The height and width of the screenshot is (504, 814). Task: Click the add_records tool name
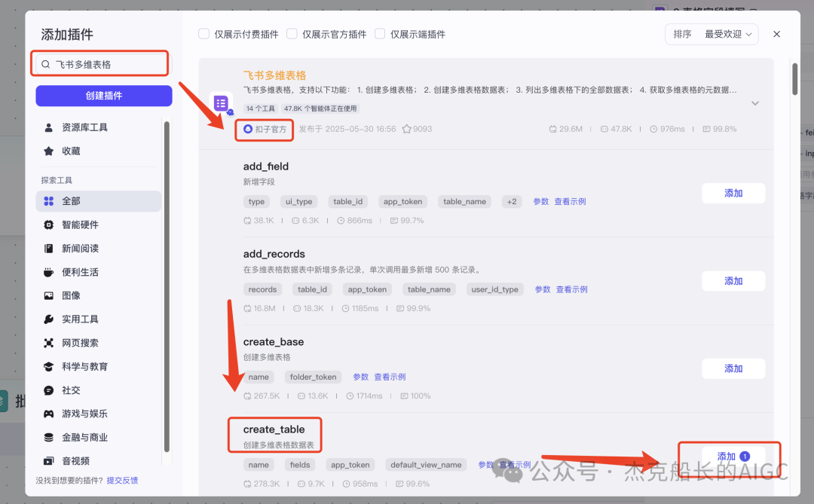click(274, 254)
